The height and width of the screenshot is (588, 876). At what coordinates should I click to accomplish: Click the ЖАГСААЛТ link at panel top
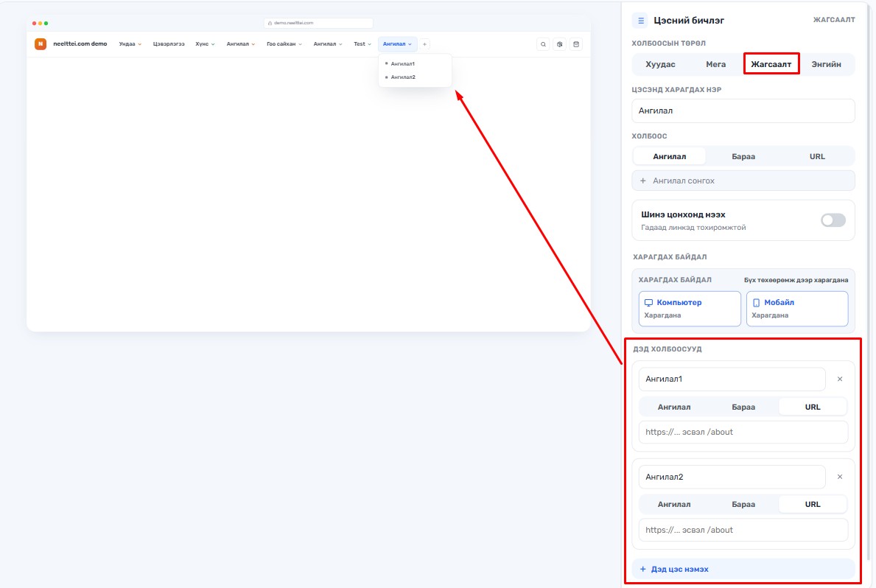coord(833,20)
